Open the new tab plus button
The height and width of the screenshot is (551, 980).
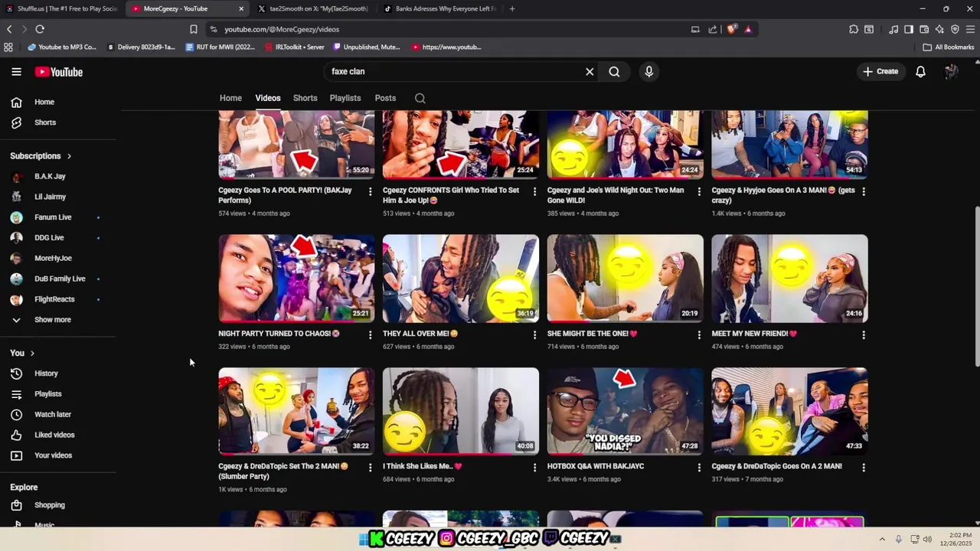click(511, 8)
